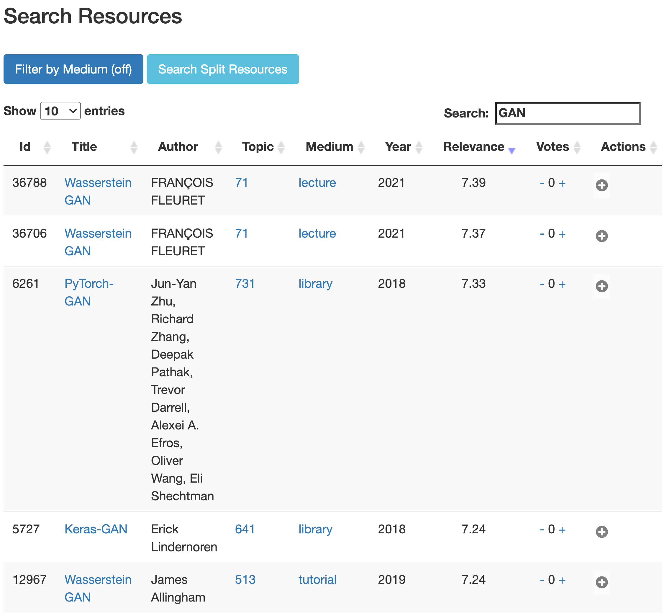Click the Search text field containing GAN
The image size is (672, 616).
pos(567,113)
